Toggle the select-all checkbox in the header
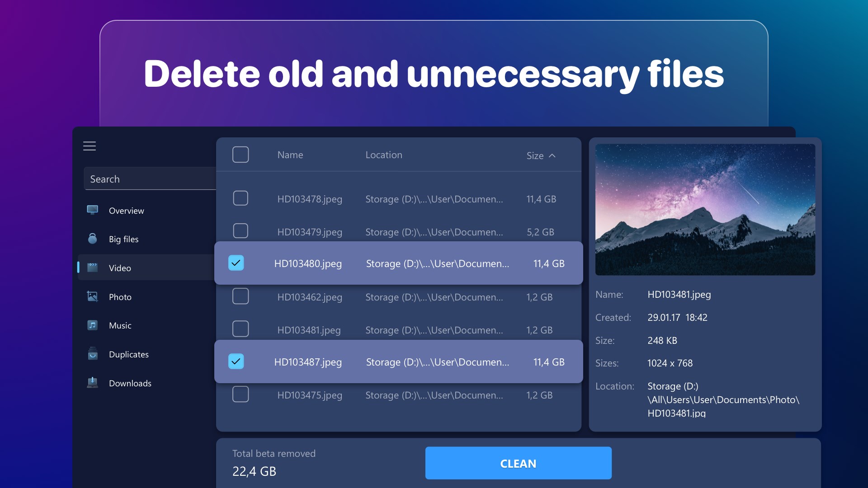Image resolution: width=868 pixels, height=488 pixels. (241, 155)
